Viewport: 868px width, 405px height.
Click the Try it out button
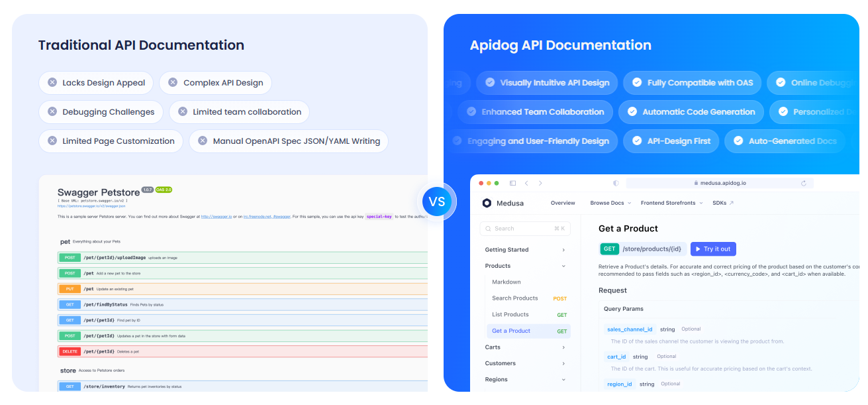[713, 249]
